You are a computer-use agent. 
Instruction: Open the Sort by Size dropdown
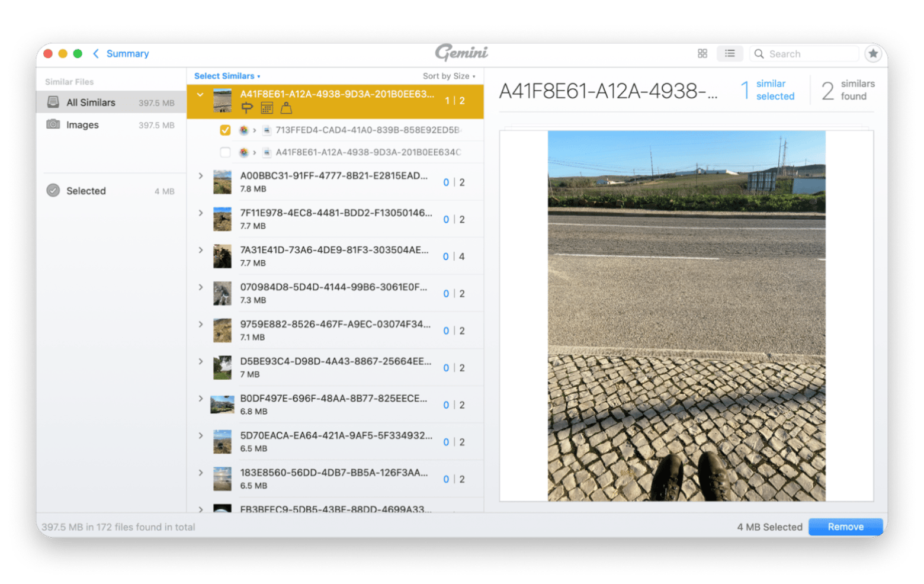click(448, 76)
